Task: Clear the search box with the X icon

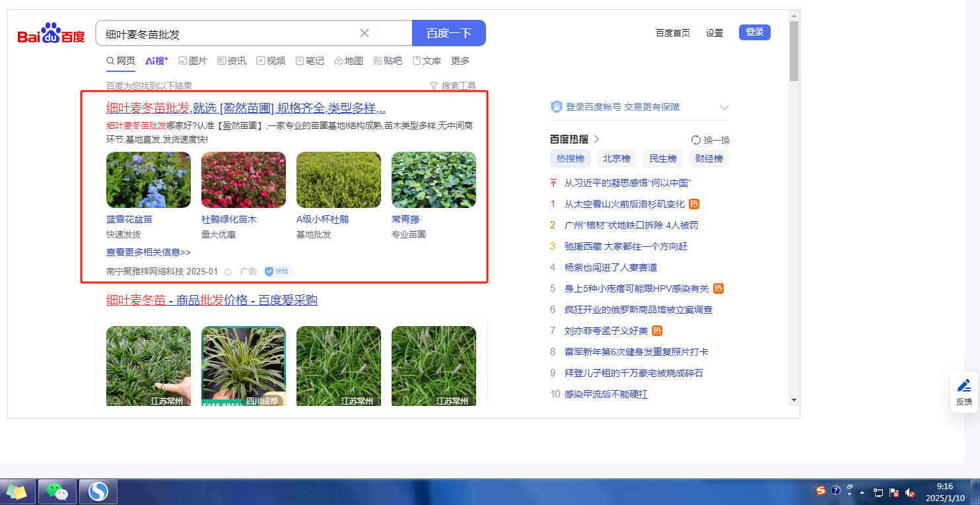Action: click(x=365, y=33)
